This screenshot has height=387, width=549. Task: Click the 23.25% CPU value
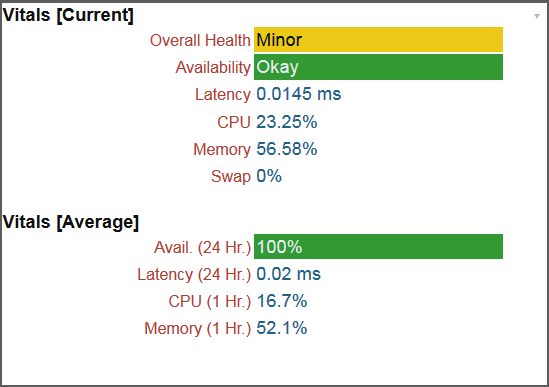287,122
